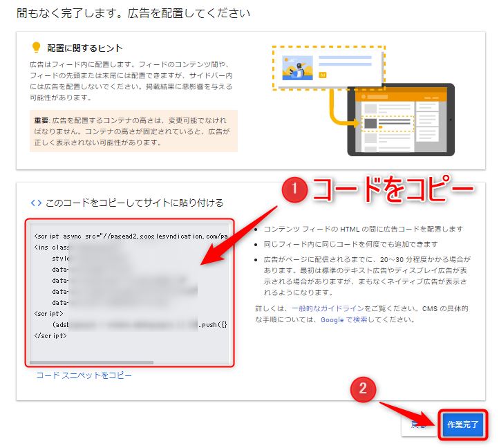
Task: Click the angle-brackets code icon
Action: pyautogui.click(x=36, y=203)
